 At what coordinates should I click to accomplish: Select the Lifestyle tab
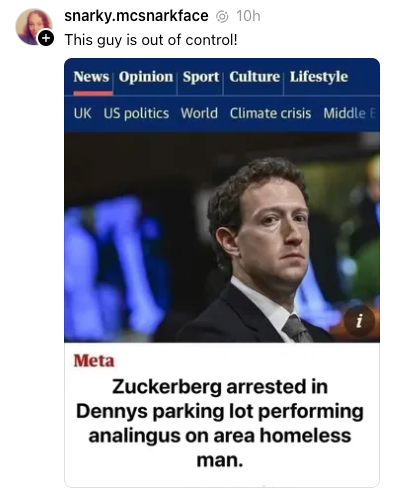319,77
